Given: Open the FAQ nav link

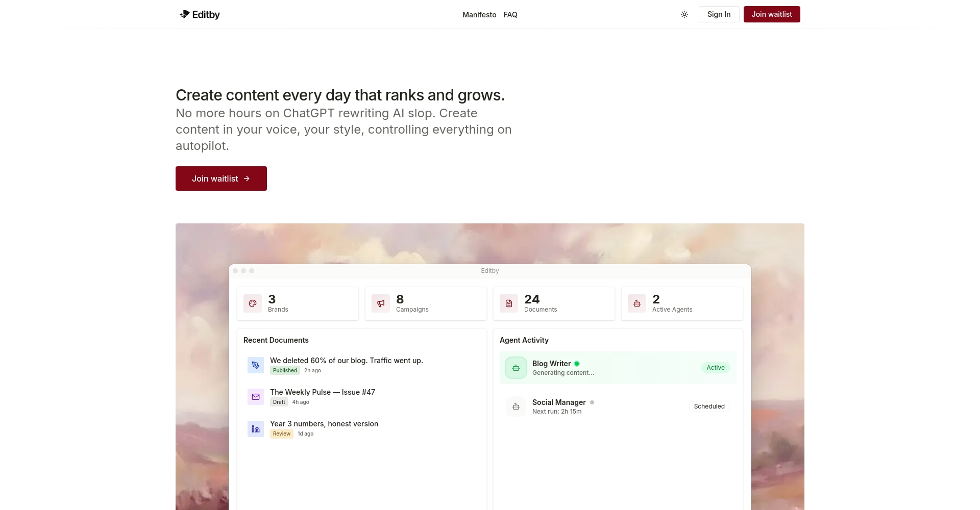Looking at the screenshot, I should pyautogui.click(x=510, y=15).
